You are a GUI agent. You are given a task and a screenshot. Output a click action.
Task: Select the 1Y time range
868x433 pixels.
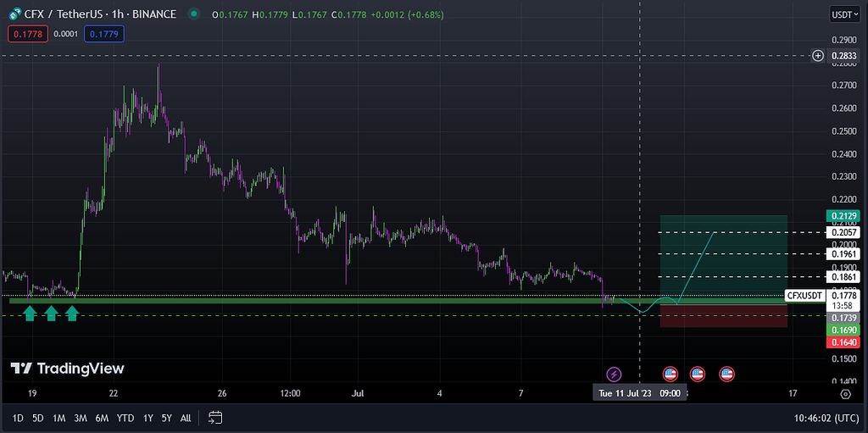point(147,418)
